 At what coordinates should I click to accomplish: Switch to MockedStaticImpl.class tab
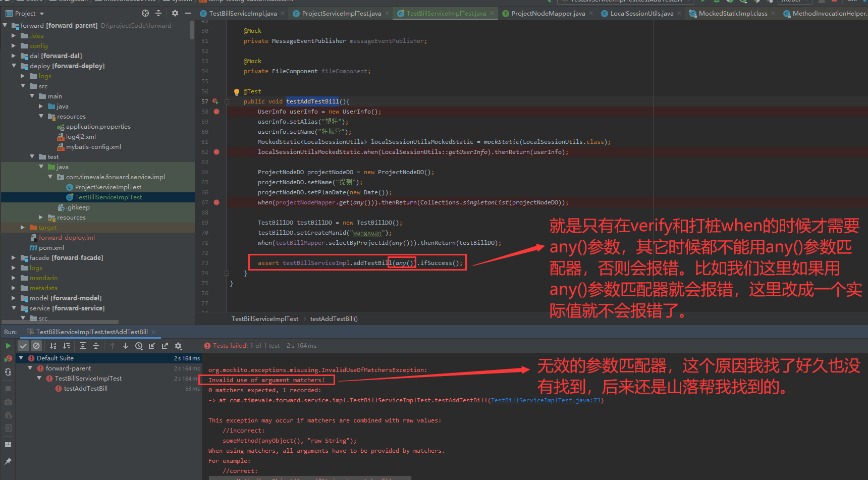point(733,14)
